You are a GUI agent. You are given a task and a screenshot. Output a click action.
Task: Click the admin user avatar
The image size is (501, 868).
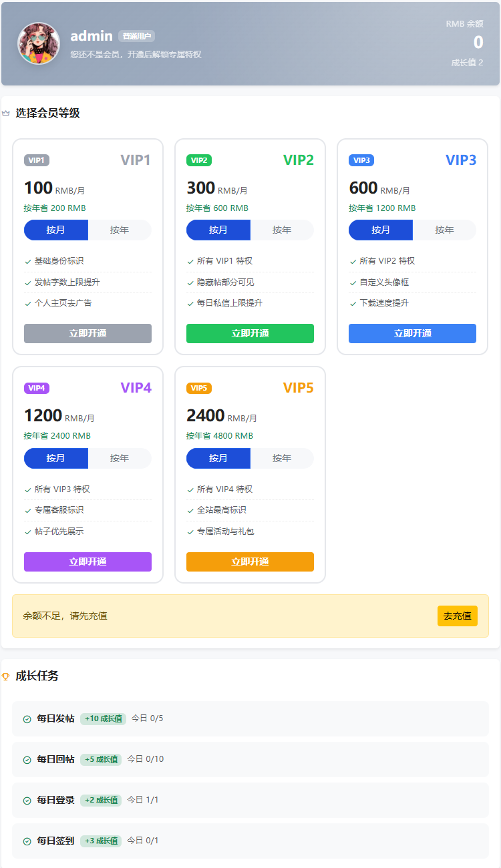click(39, 43)
